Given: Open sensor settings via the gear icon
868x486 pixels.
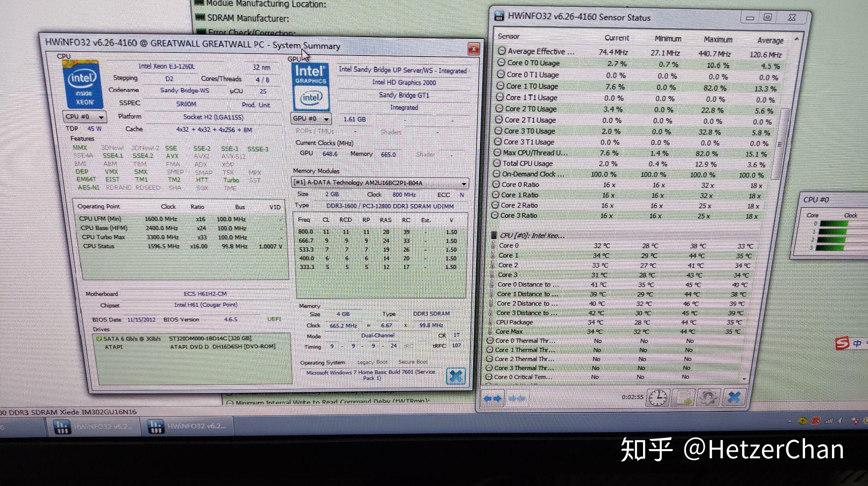Looking at the screenshot, I should point(708,398).
